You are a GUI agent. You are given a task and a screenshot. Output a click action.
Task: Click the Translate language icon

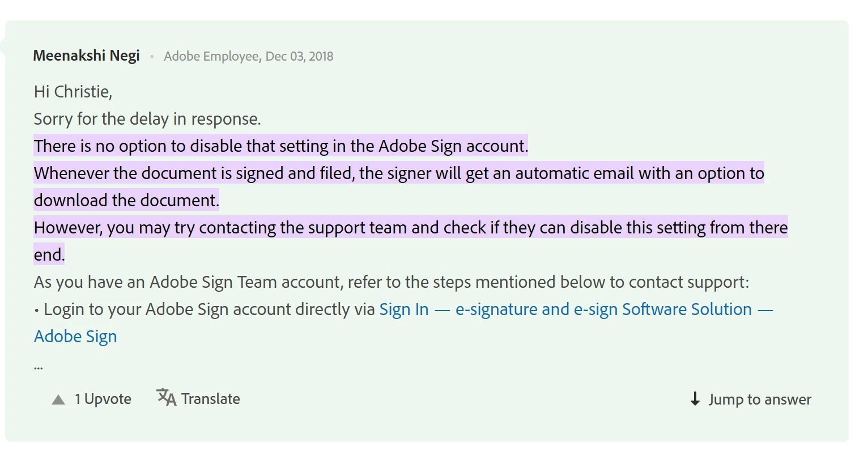(166, 398)
